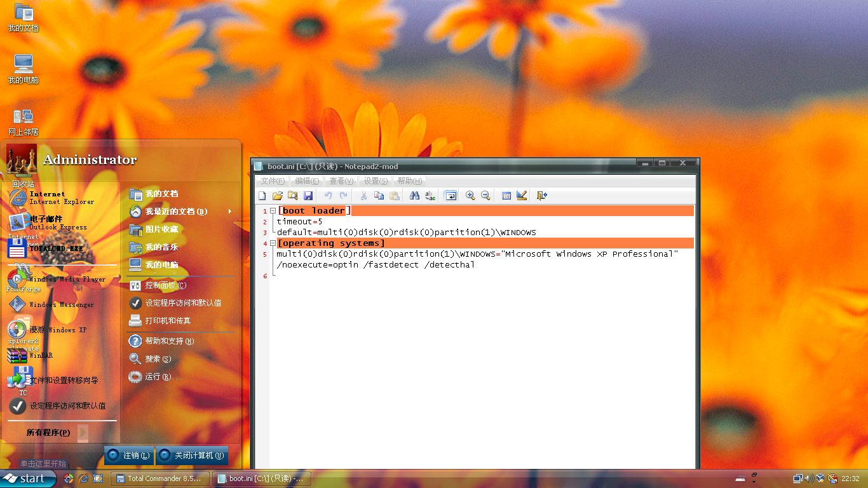Click the timeout=5 line in the editor
The width and height of the screenshot is (868, 488).
(x=299, y=222)
